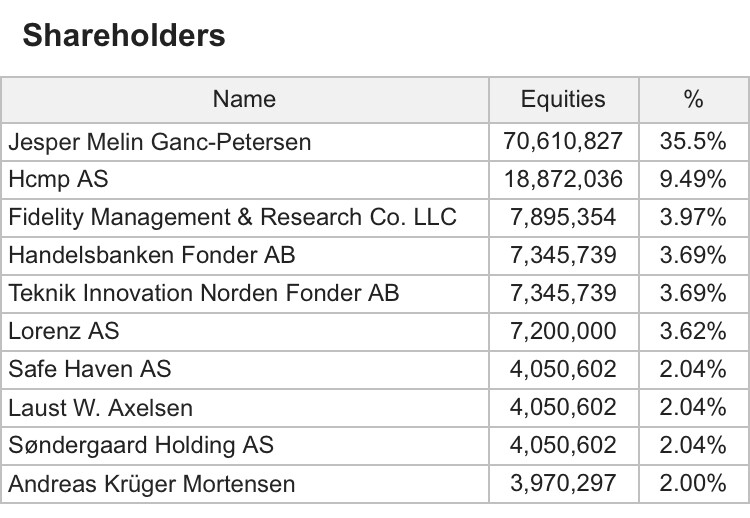The width and height of the screenshot is (750, 518).
Task: Open the Hcmp AS shareholder entry
Action: [58, 180]
